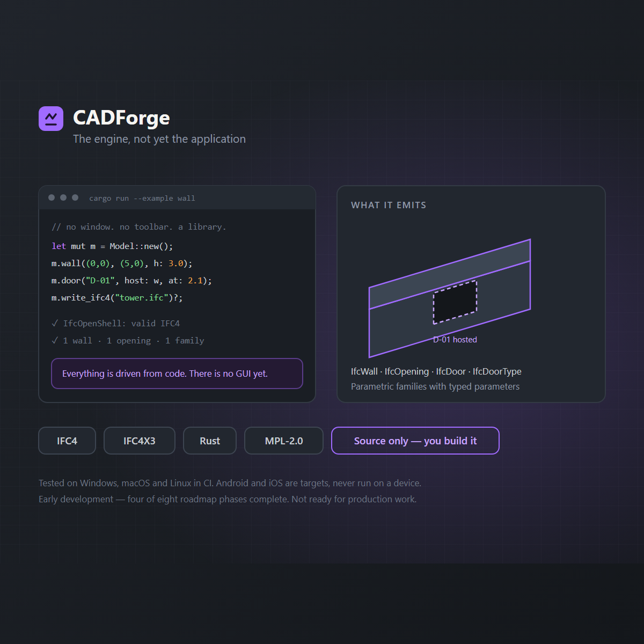This screenshot has width=644, height=644.
Task: Select the IFC4X3 tag
Action: 140,441
